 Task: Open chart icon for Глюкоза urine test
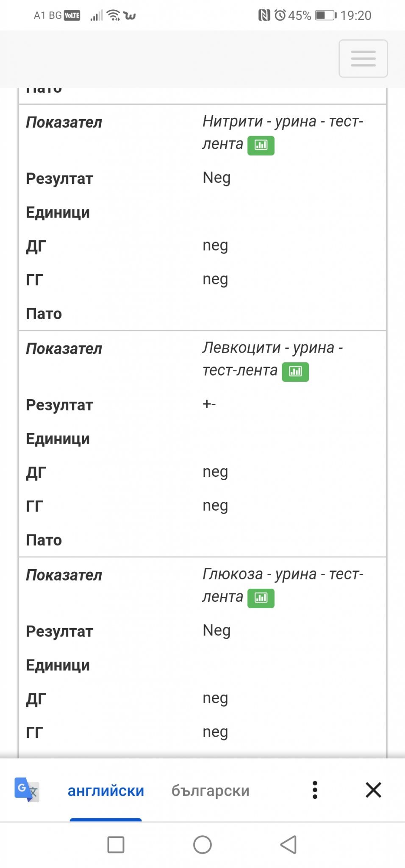261,598
